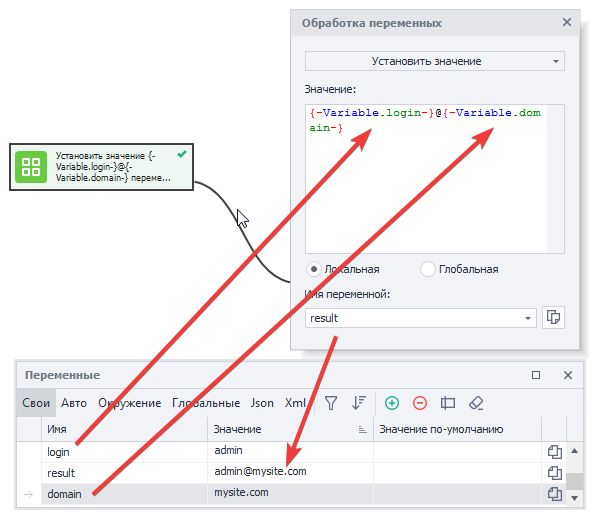This screenshot has height=518, width=592.
Task: Click the green add variable plus icon
Action: 392,403
